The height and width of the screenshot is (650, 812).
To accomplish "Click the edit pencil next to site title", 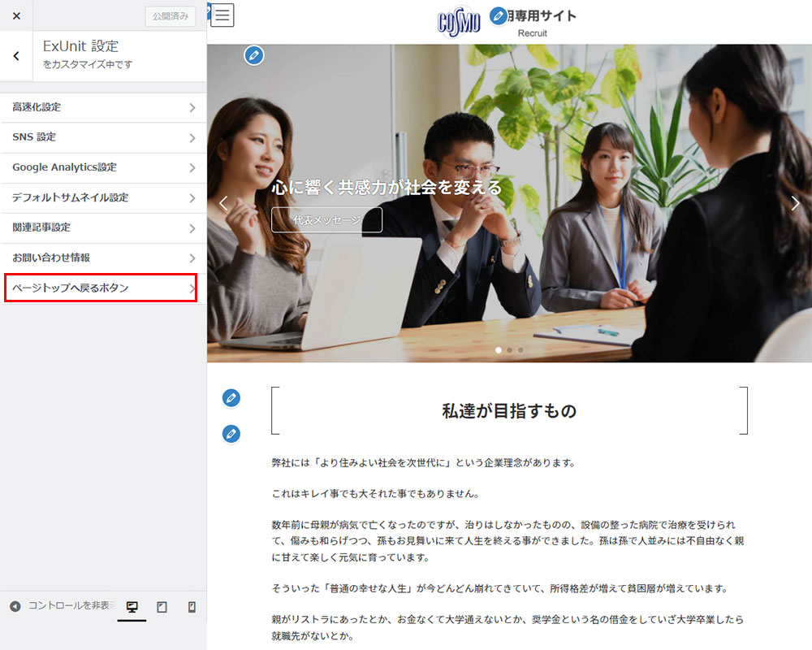I will (x=499, y=16).
